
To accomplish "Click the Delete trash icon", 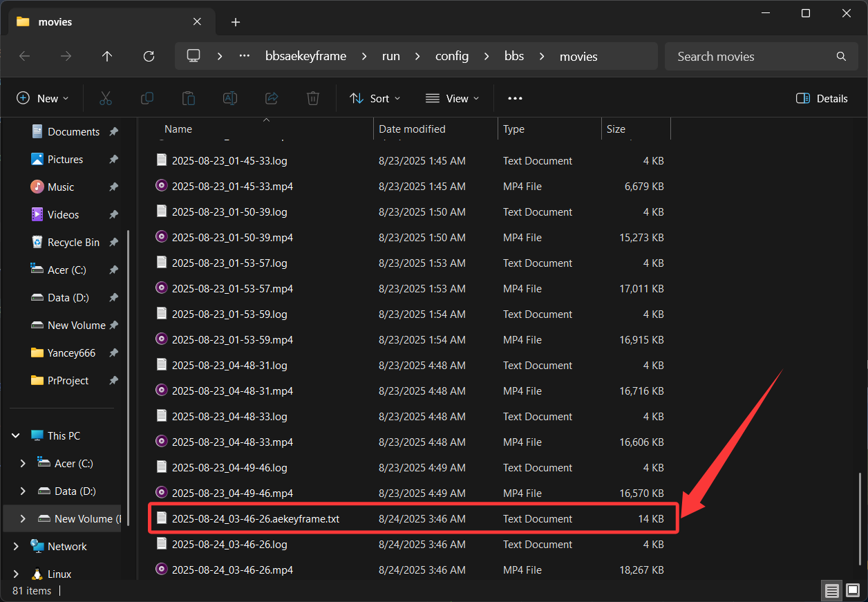I will point(313,98).
